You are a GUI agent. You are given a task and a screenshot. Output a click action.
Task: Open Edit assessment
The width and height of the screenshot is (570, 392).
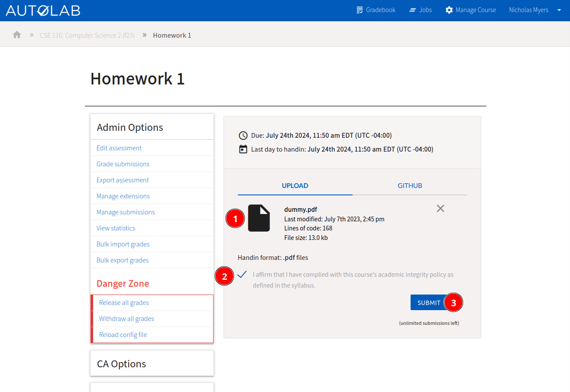pyautogui.click(x=119, y=148)
